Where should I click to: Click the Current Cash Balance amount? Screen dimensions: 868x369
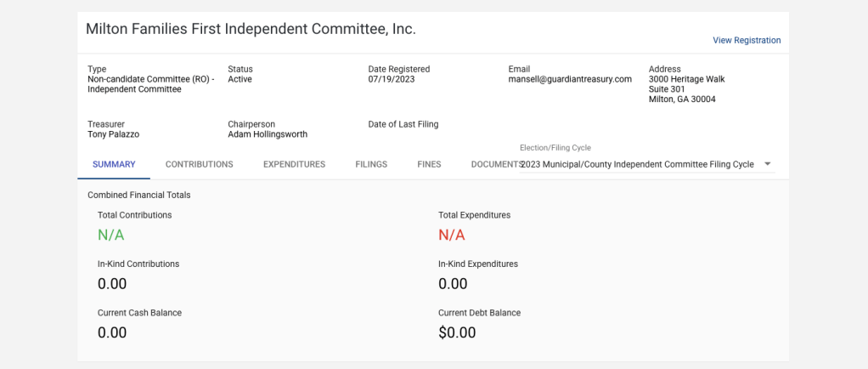coord(112,332)
